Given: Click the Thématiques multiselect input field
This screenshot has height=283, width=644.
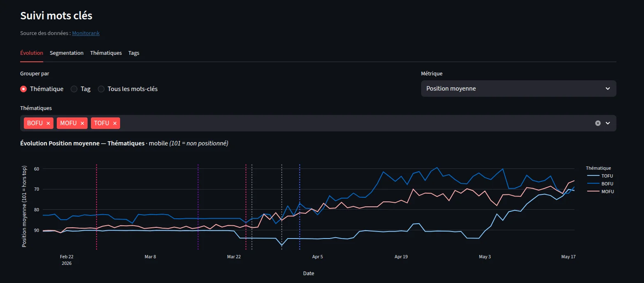Looking at the screenshot, I should point(318,123).
